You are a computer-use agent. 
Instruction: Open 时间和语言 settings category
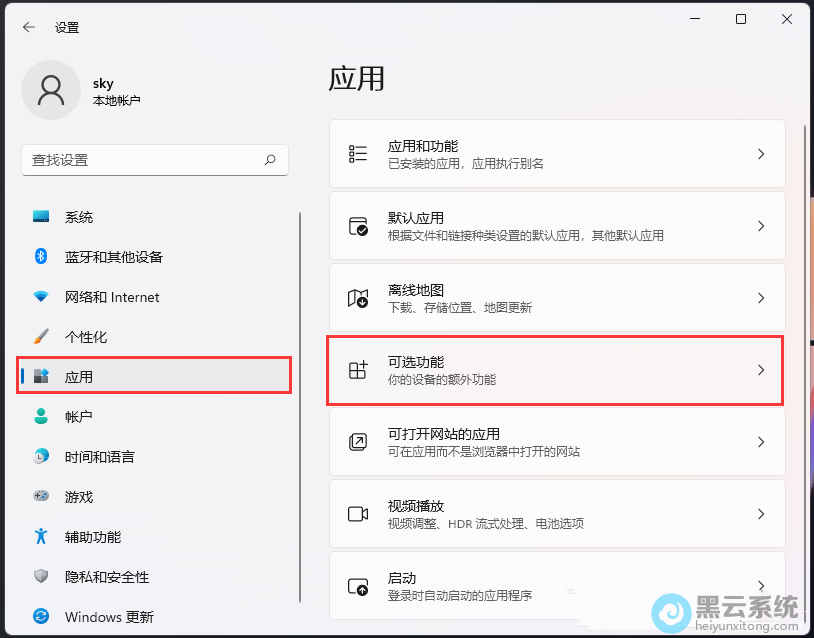point(100,457)
